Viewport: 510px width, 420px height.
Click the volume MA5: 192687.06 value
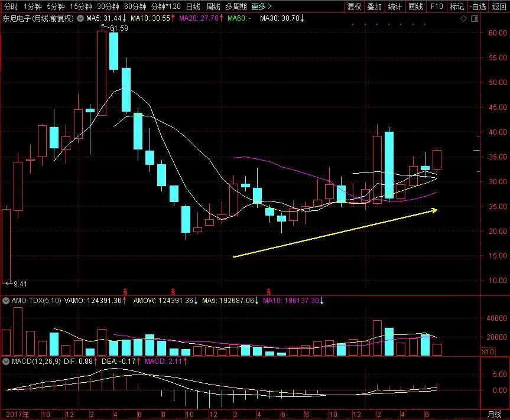[x=230, y=301]
